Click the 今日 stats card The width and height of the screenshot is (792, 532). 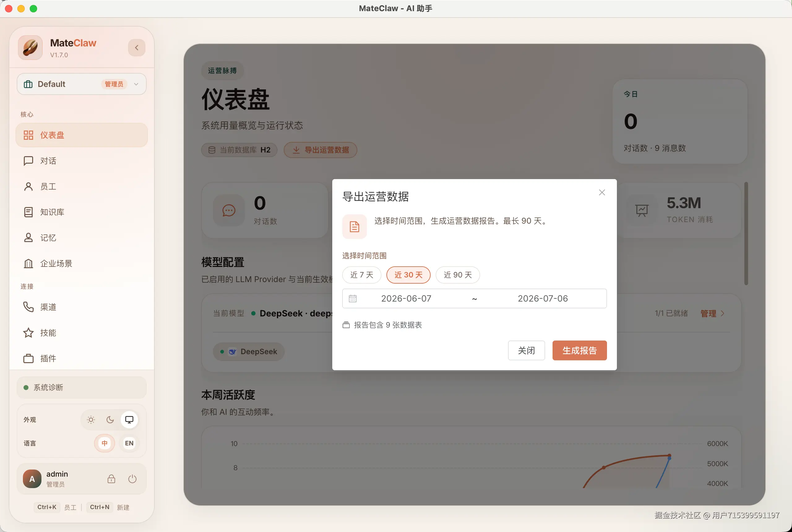pos(680,122)
